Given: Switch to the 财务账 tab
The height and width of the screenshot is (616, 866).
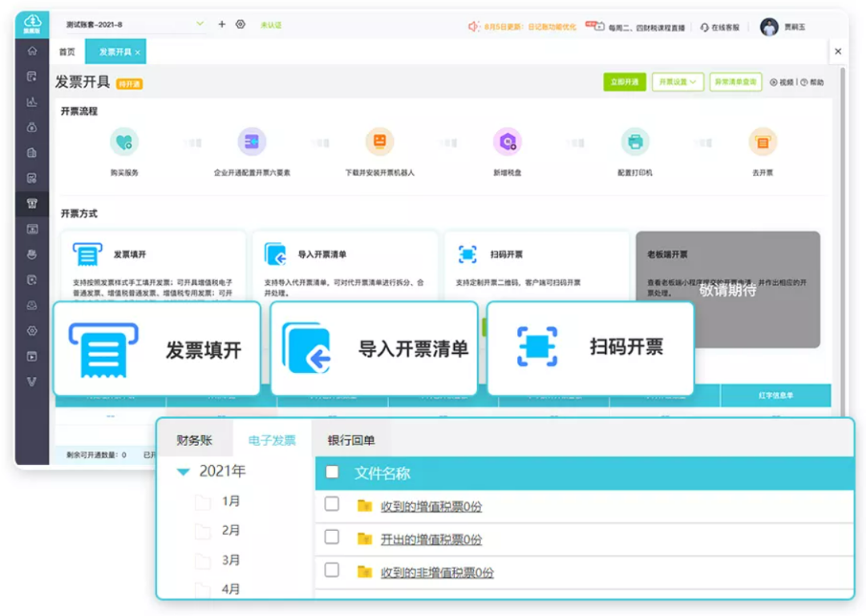Looking at the screenshot, I should 194,440.
